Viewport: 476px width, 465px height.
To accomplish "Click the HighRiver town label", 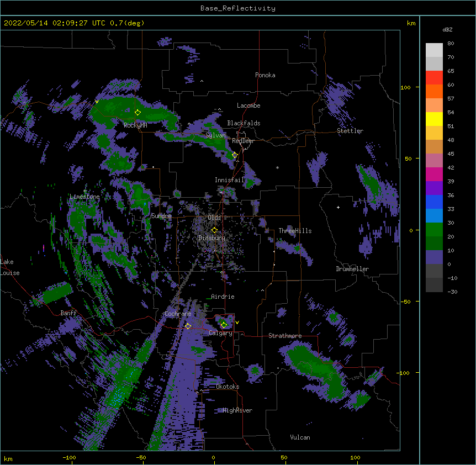I will coord(237,410).
